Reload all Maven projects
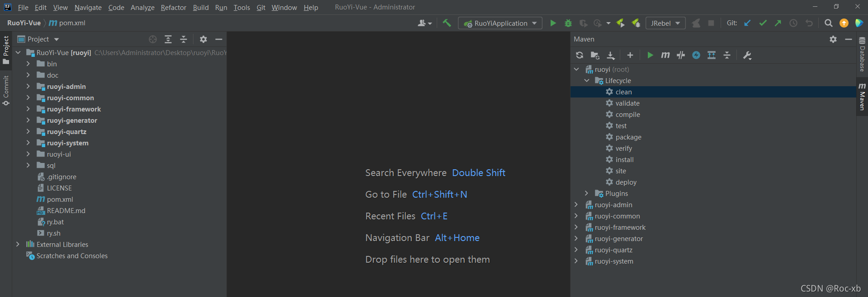 point(580,55)
